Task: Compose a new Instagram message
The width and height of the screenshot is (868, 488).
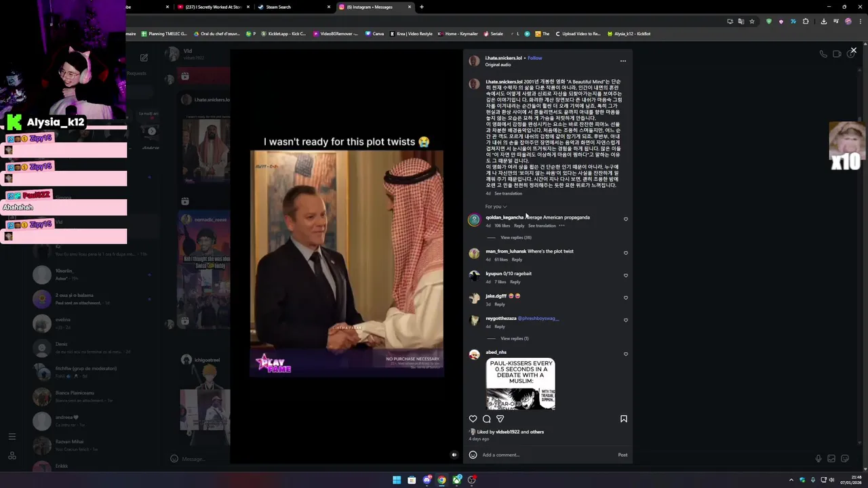Action: click(x=144, y=58)
